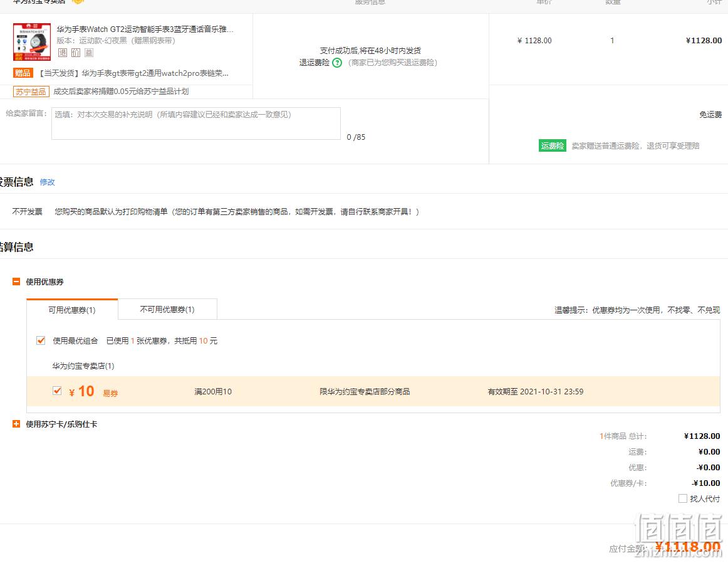Click the 满200用10 coupon condition text
The image size is (728, 563).
(x=213, y=392)
